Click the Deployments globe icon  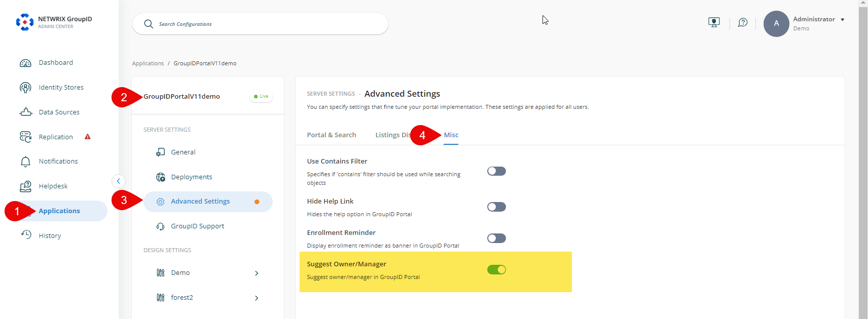point(160,177)
